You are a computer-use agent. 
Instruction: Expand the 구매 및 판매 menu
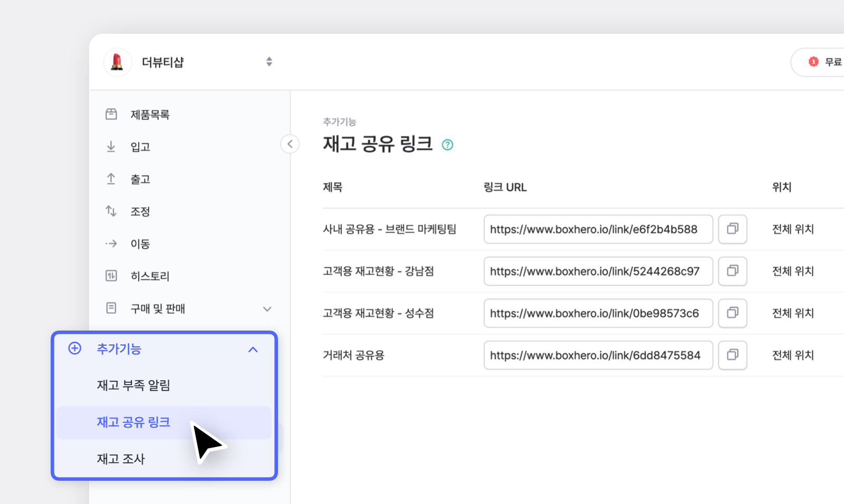click(x=267, y=309)
